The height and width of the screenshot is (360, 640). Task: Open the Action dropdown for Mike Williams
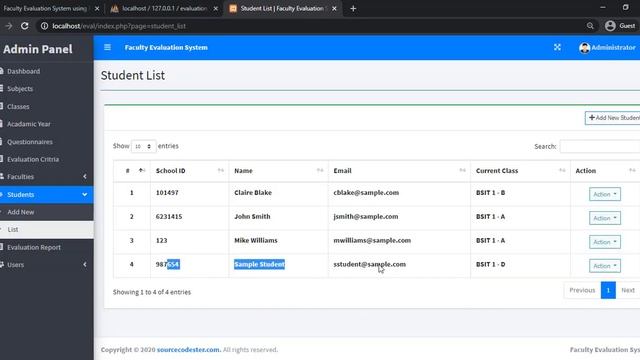point(604,242)
